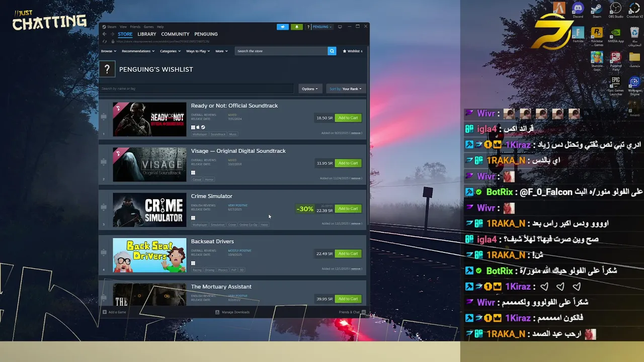The width and height of the screenshot is (644, 362).
Task: Click the reorder handle for Ready or Not soundtrack
Action: (104, 117)
